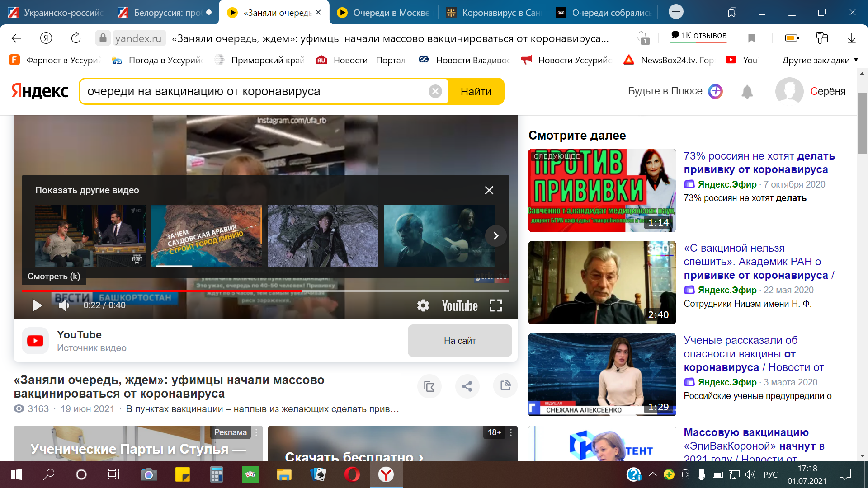Toggle the bookmark flag for this page
Screen dimensions: 868x488
(x=752, y=38)
